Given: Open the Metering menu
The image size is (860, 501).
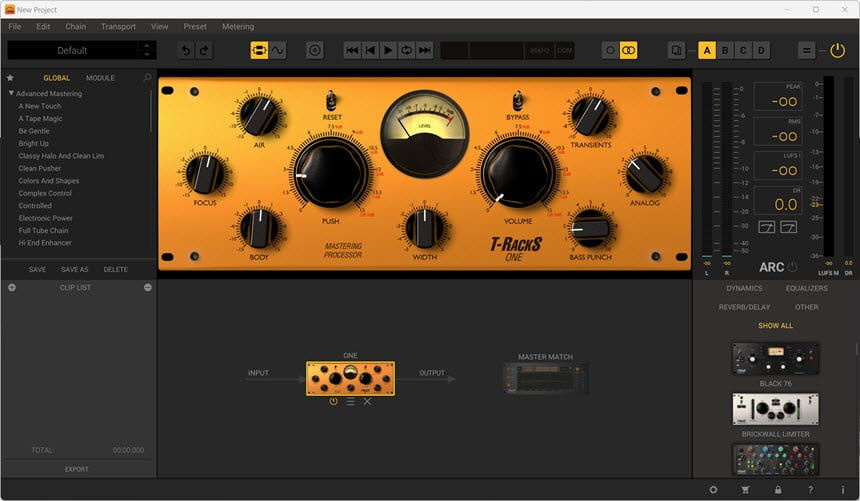Looking at the screenshot, I should pos(238,26).
